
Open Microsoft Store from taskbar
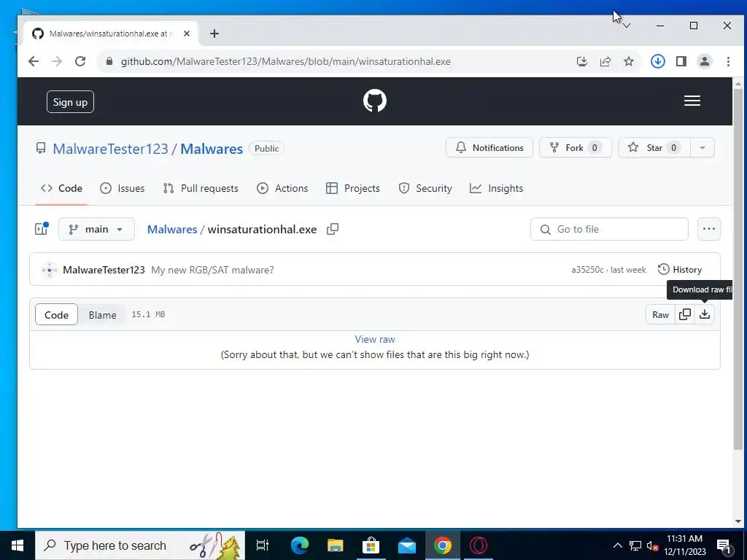point(371,545)
